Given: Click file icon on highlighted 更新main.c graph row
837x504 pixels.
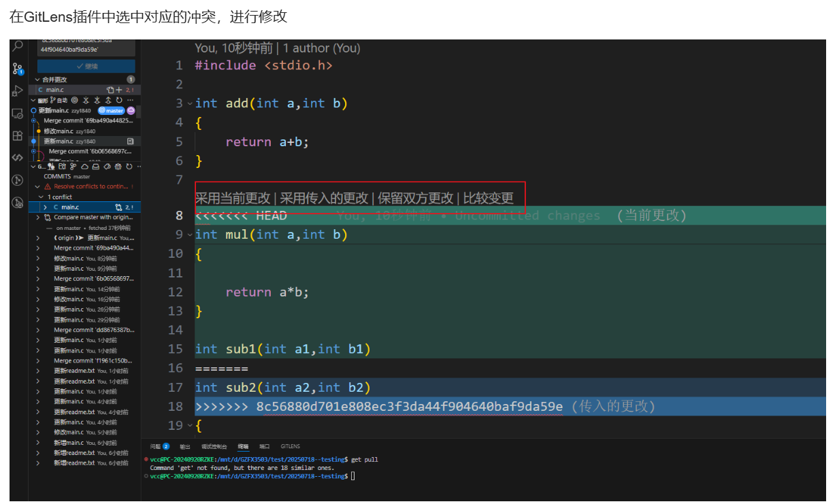Looking at the screenshot, I should [x=130, y=141].
